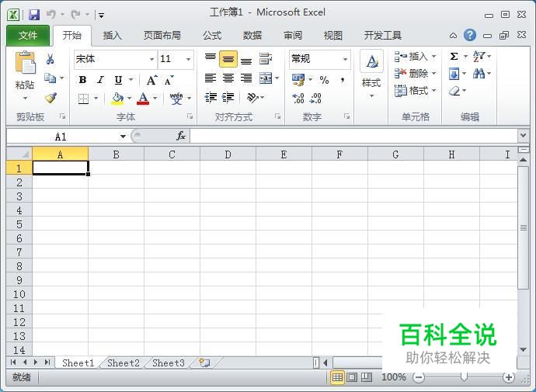Open the font name dropdown 宋体

tap(151, 60)
